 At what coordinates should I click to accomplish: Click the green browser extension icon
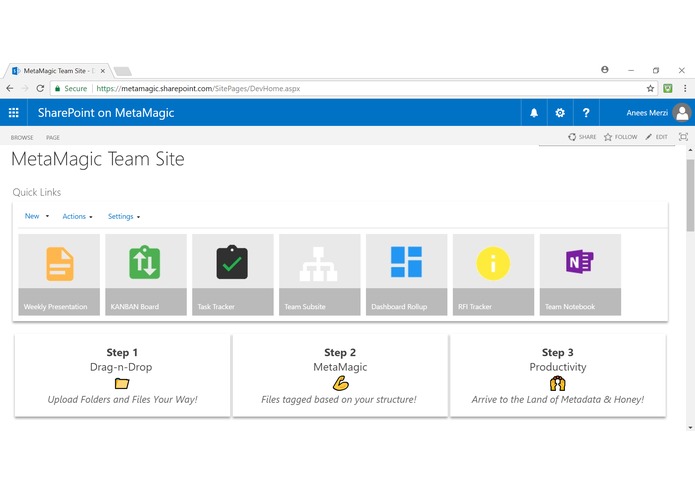(668, 89)
